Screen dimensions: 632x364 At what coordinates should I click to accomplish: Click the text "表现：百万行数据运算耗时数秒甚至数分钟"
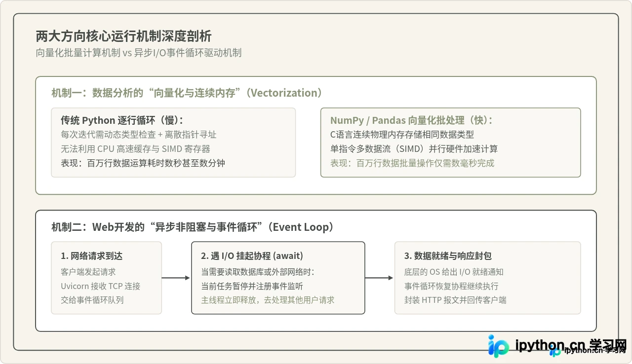point(143,163)
